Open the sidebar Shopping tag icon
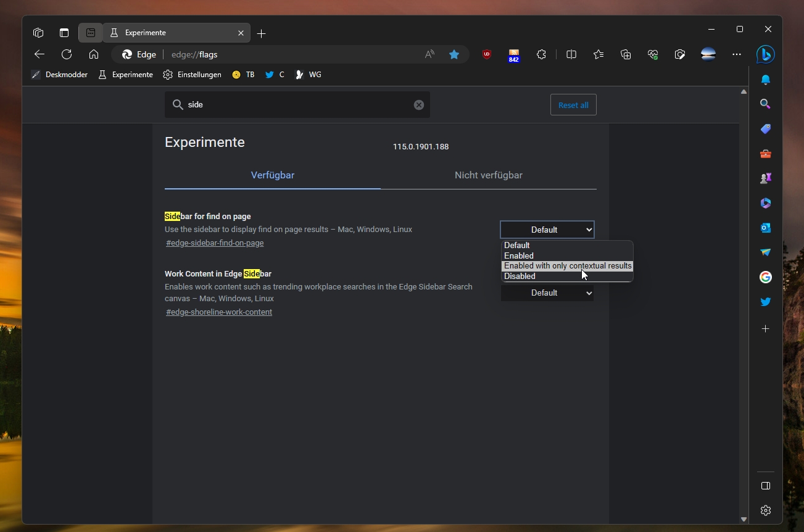The image size is (804, 532). tap(765, 129)
